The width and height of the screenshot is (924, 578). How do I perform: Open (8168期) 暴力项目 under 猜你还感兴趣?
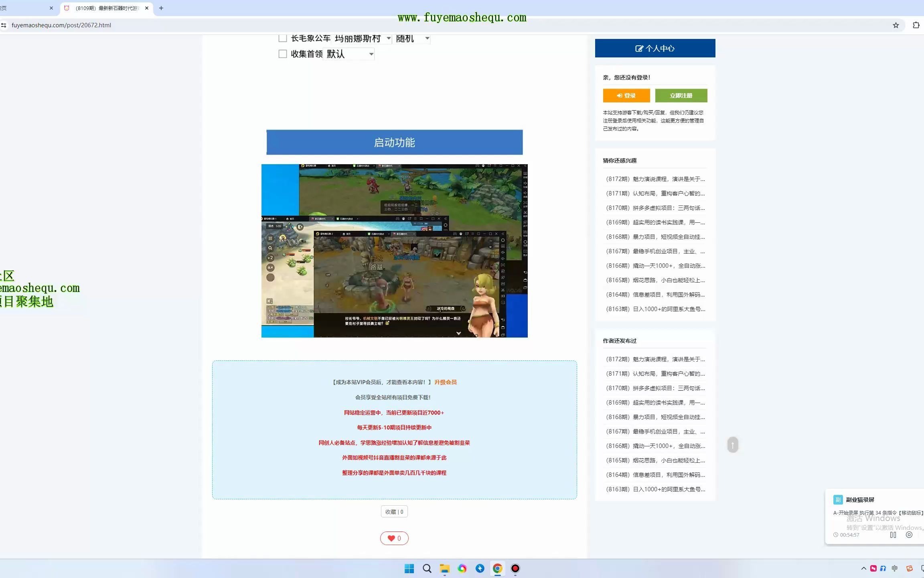pos(655,237)
